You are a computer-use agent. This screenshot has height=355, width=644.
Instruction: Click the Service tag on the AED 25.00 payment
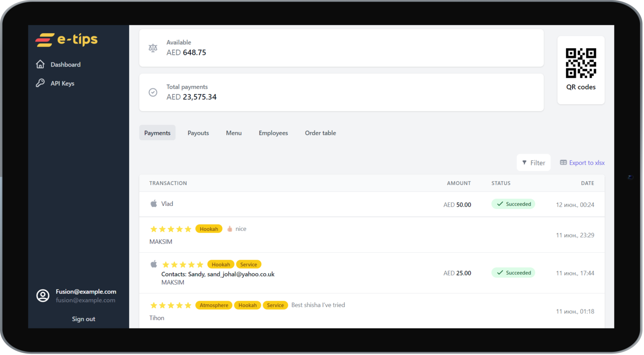click(x=248, y=265)
